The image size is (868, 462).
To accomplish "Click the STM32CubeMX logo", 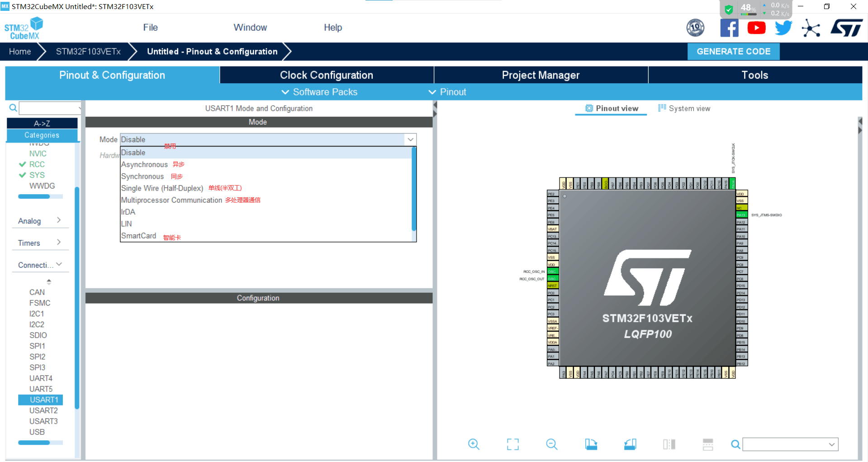I will click(x=24, y=28).
